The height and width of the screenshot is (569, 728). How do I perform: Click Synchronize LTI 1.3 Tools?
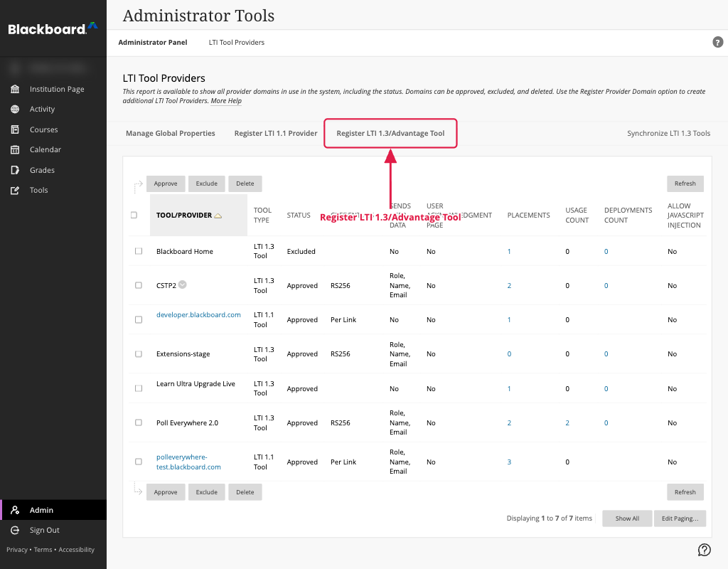tap(668, 133)
